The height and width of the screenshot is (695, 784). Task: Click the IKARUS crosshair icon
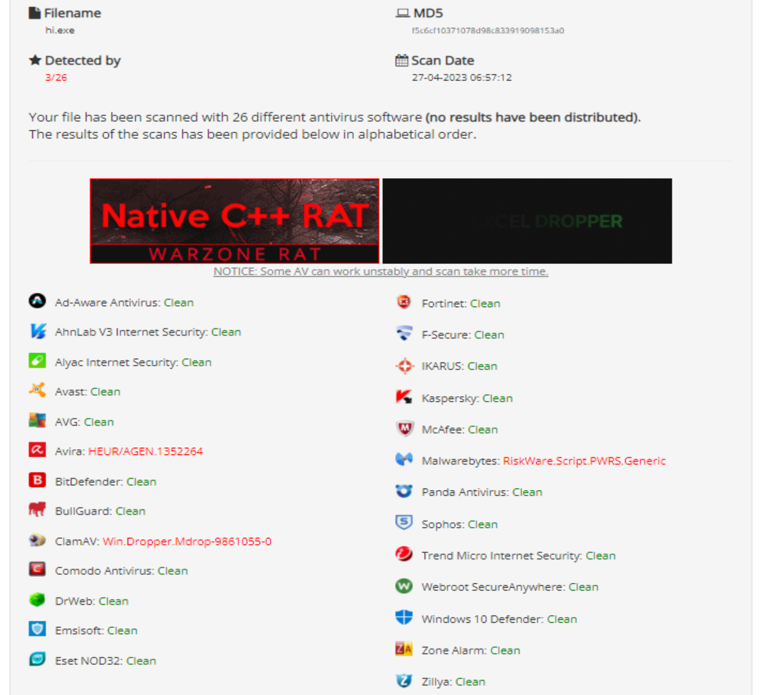point(404,366)
